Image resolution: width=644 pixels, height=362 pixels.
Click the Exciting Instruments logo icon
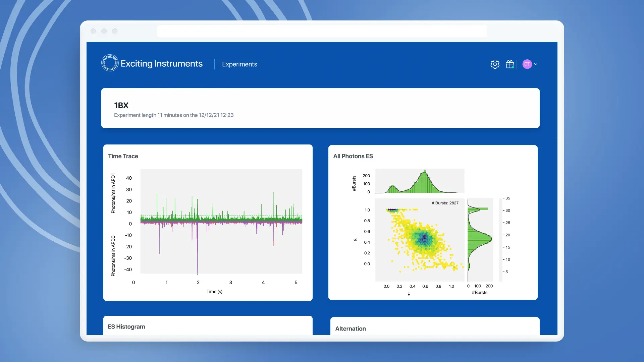110,63
